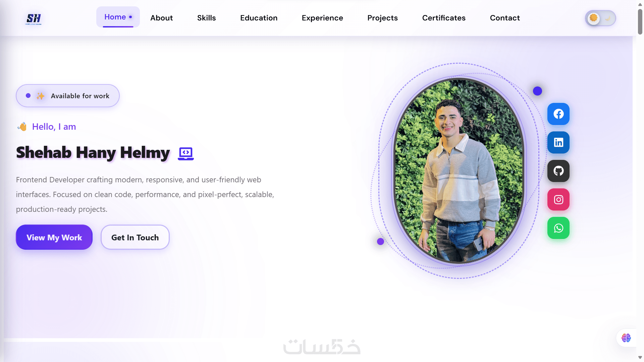
Task: Open the Projects nav item
Action: pyautogui.click(x=382, y=18)
